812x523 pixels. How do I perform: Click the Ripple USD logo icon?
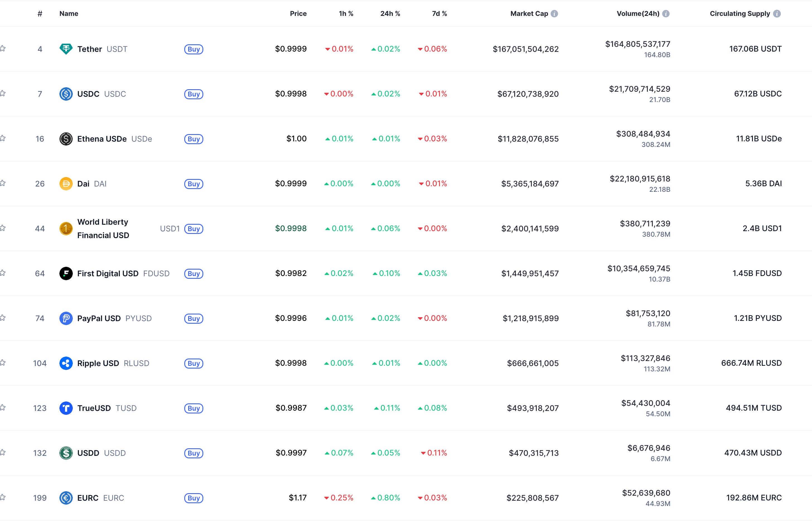click(x=66, y=363)
